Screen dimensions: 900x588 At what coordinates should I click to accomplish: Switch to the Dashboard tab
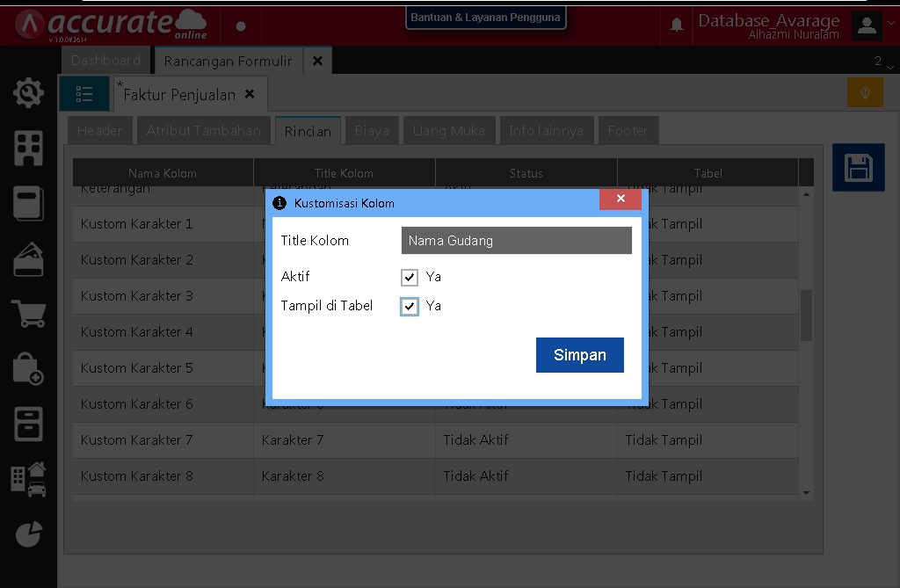[x=105, y=61]
